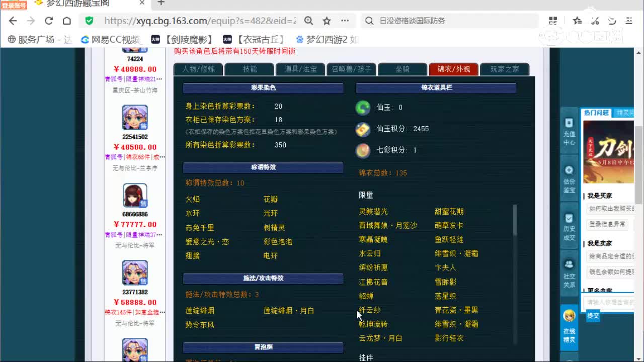Click the green security shield icon
The width and height of the screenshot is (644, 362).
(89, 21)
